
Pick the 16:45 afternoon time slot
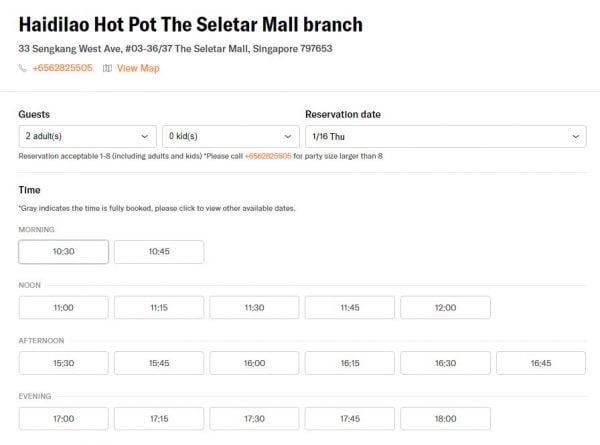(x=540, y=363)
